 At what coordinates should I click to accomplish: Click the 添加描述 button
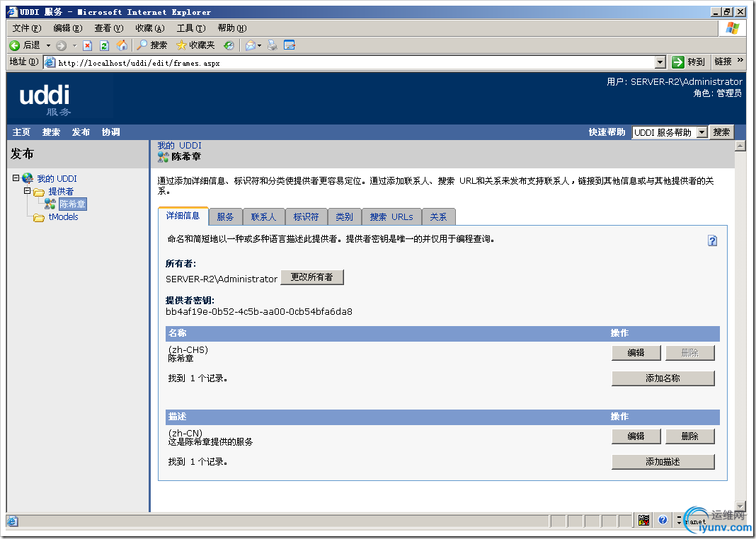coord(663,461)
